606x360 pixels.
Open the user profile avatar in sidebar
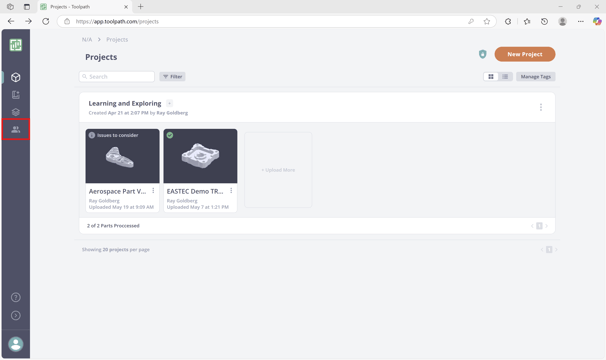tap(15, 344)
